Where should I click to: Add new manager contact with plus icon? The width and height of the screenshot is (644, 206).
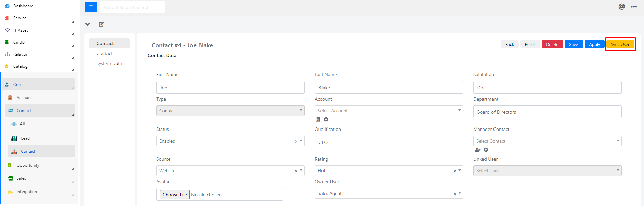pyautogui.click(x=486, y=150)
